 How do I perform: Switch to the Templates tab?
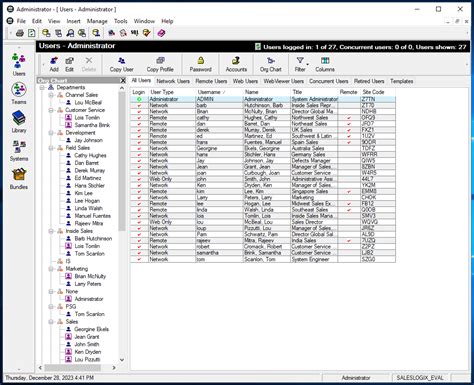coord(402,81)
